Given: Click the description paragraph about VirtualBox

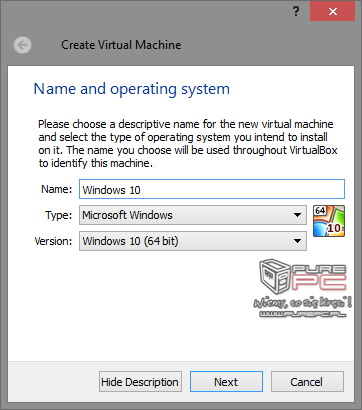Looking at the screenshot, I should pyautogui.click(x=188, y=144).
